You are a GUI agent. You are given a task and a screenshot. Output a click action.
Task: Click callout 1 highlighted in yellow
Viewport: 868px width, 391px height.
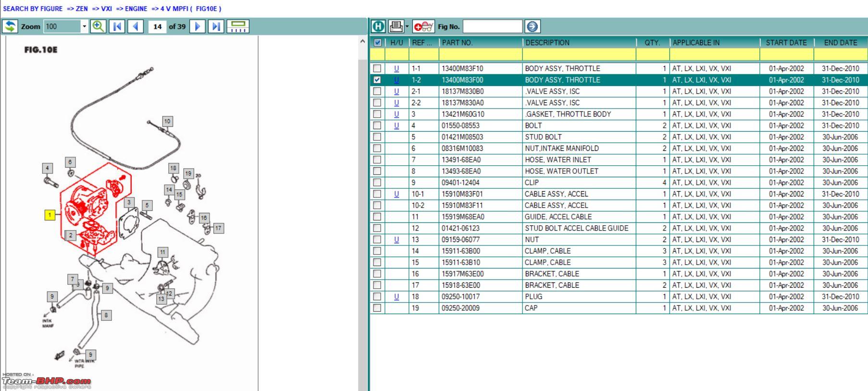[x=50, y=215]
